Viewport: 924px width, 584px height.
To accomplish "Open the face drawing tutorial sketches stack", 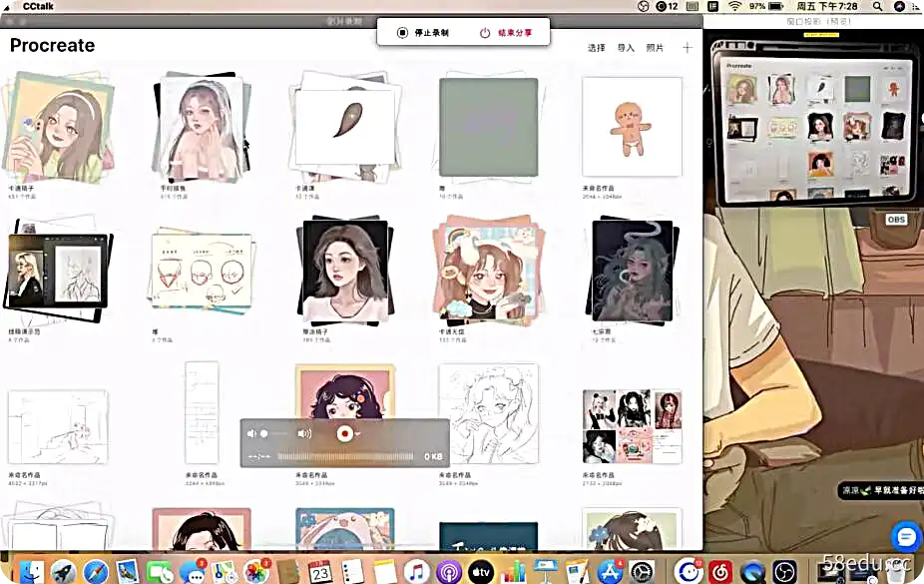I will [202, 272].
